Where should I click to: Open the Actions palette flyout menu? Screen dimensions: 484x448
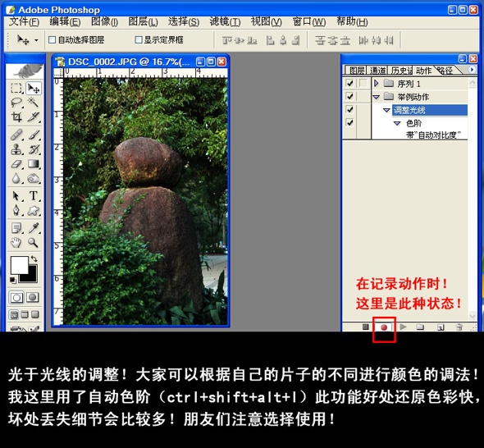tap(472, 70)
